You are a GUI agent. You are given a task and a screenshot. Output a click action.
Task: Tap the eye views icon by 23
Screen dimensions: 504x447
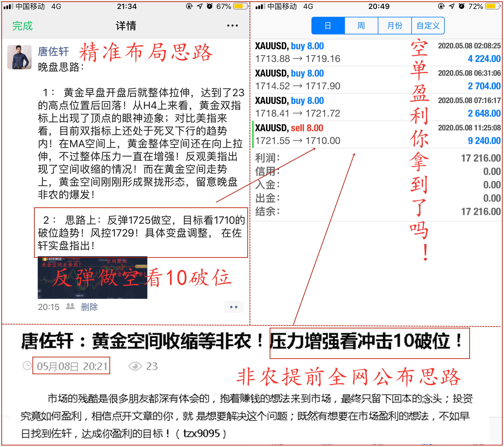pyautogui.click(x=135, y=366)
